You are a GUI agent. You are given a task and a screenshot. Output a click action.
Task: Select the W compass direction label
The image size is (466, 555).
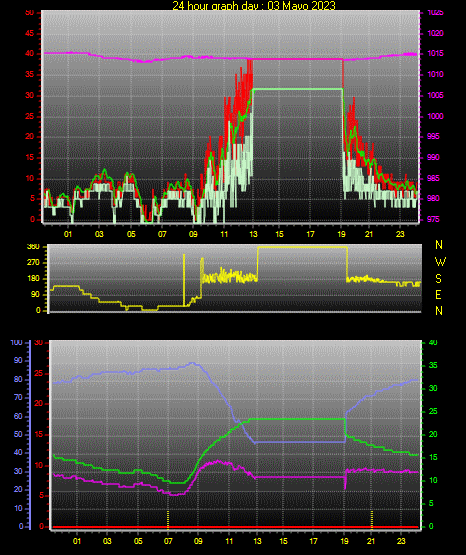click(x=440, y=262)
